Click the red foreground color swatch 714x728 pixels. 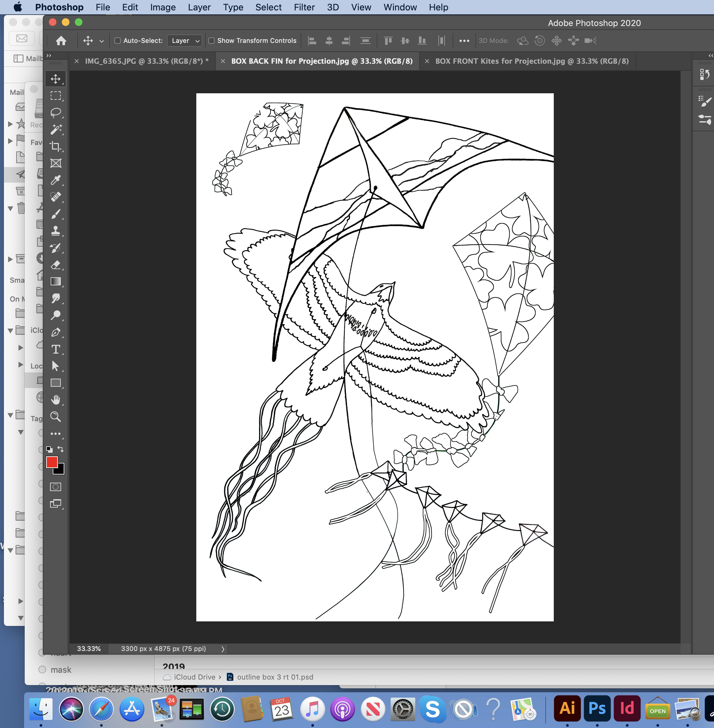[52, 462]
